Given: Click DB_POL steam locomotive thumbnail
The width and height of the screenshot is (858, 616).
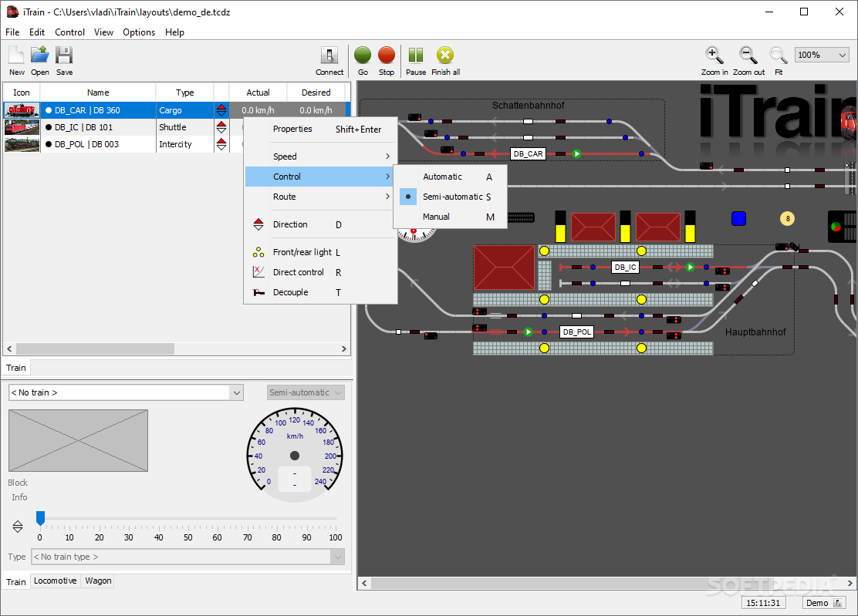Looking at the screenshot, I should tap(22, 144).
